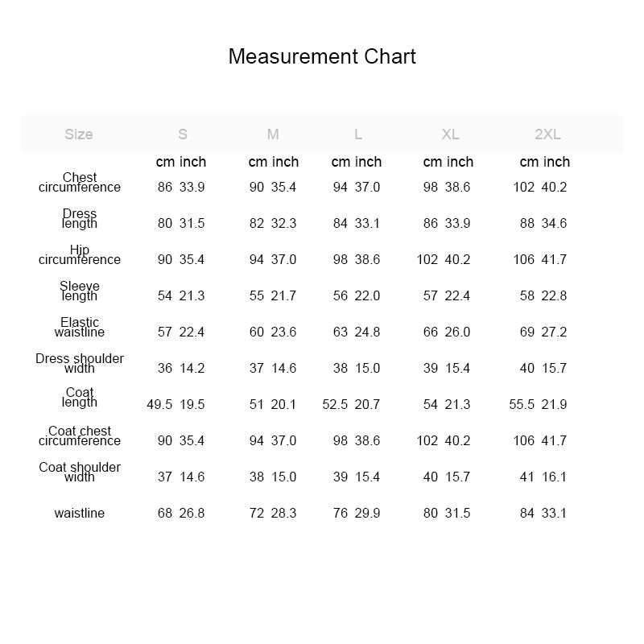This screenshot has height=644, width=644.
Task: Click the "Coat chest circumference" row label
Action: tap(80, 436)
